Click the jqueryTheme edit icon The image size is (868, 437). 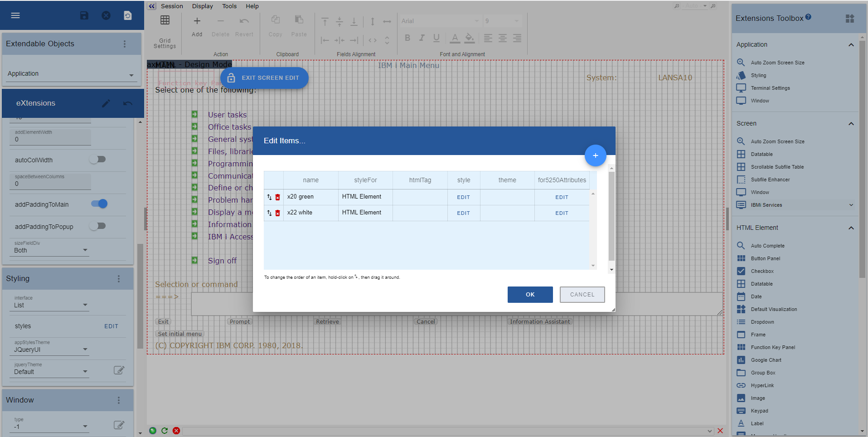tap(119, 370)
